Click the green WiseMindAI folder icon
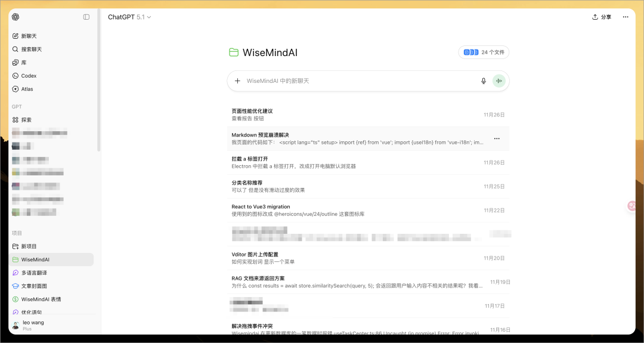Viewport: 644px width, 343px height. coord(234,52)
